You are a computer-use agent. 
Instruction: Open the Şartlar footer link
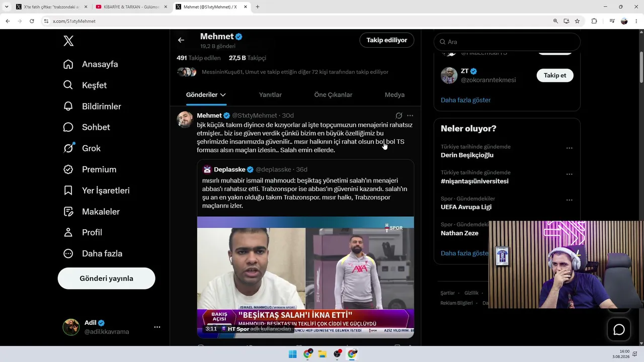[x=447, y=293]
